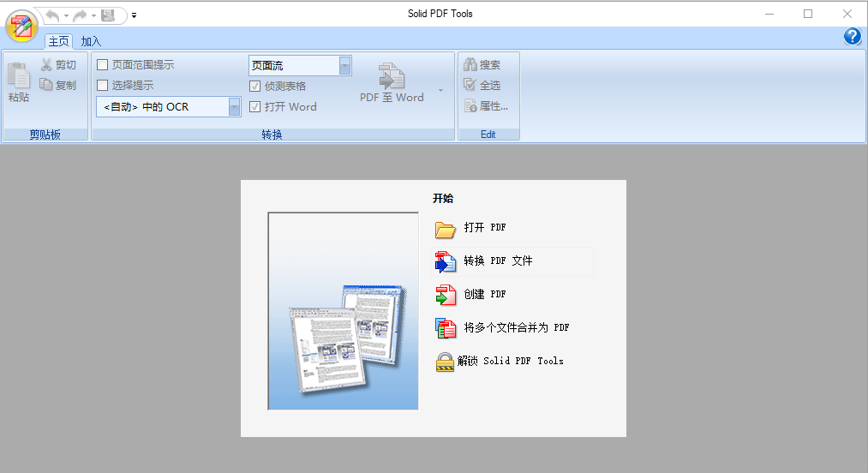Click the 搜索 binoculars button

tap(482, 65)
